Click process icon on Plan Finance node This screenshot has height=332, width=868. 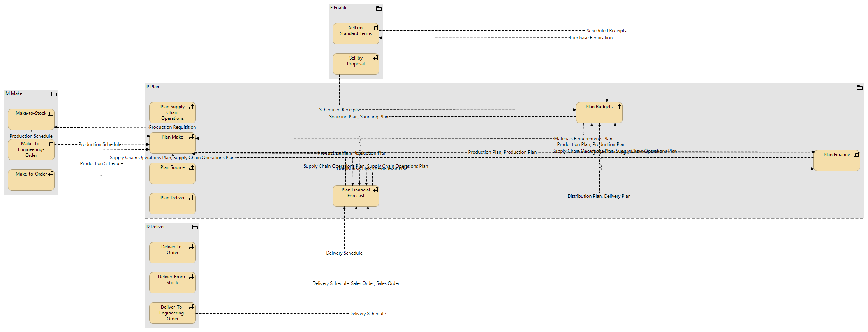pyautogui.click(x=856, y=155)
